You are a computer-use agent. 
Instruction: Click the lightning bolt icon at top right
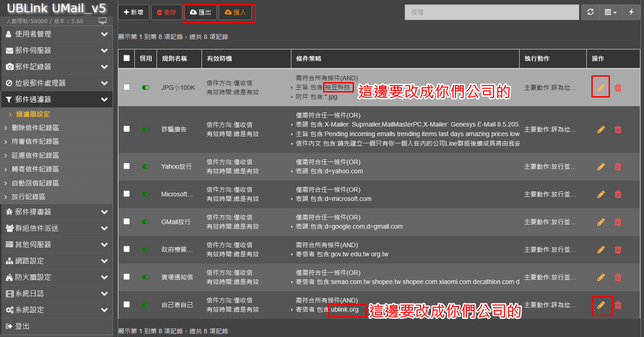tap(631, 12)
